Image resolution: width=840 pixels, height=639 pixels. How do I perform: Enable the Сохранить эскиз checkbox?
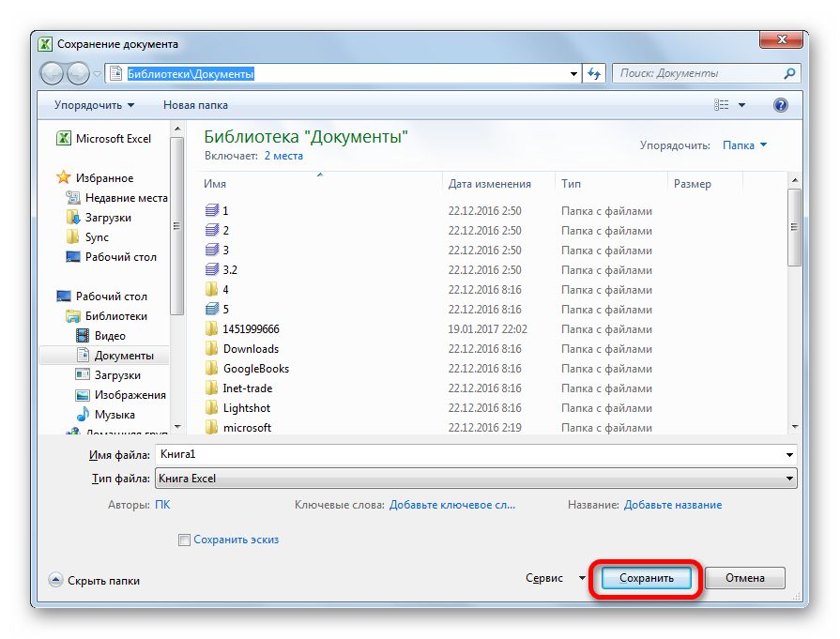pyautogui.click(x=185, y=540)
